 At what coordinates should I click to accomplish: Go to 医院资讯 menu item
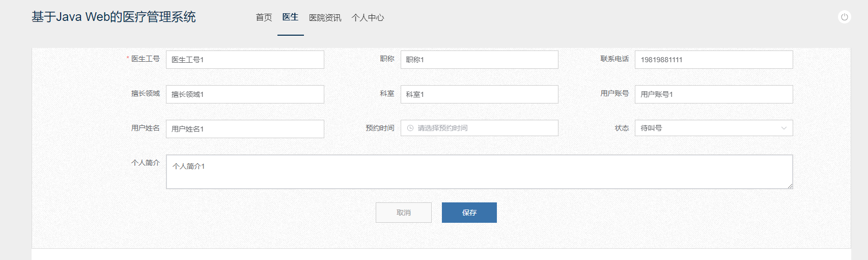point(325,18)
